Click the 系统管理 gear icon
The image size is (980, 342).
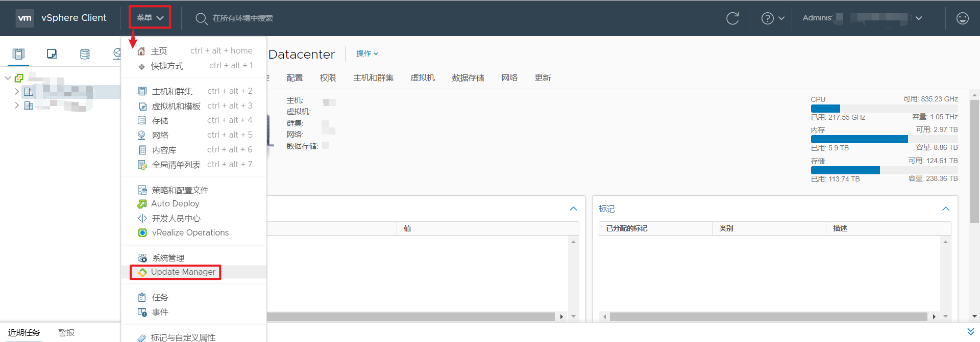(142, 258)
